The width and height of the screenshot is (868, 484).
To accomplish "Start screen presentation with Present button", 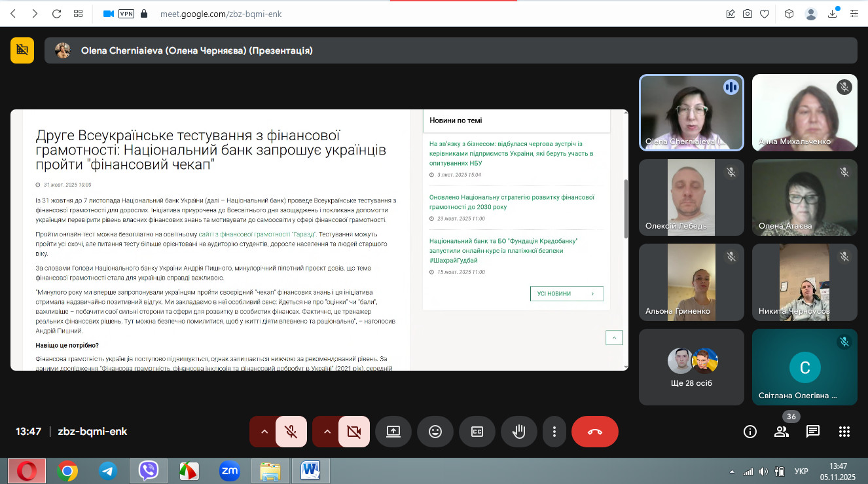I will click(x=393, y=432).
